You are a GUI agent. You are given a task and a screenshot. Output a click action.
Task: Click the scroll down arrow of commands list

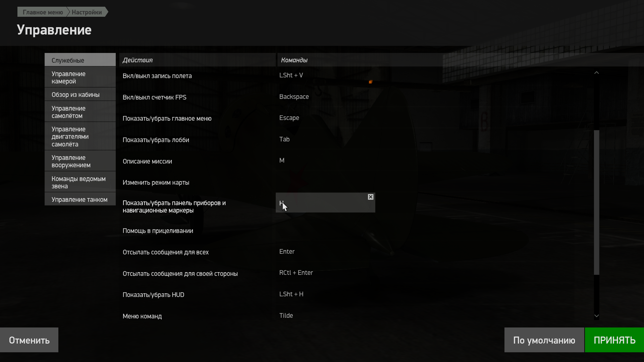point(596,316)
